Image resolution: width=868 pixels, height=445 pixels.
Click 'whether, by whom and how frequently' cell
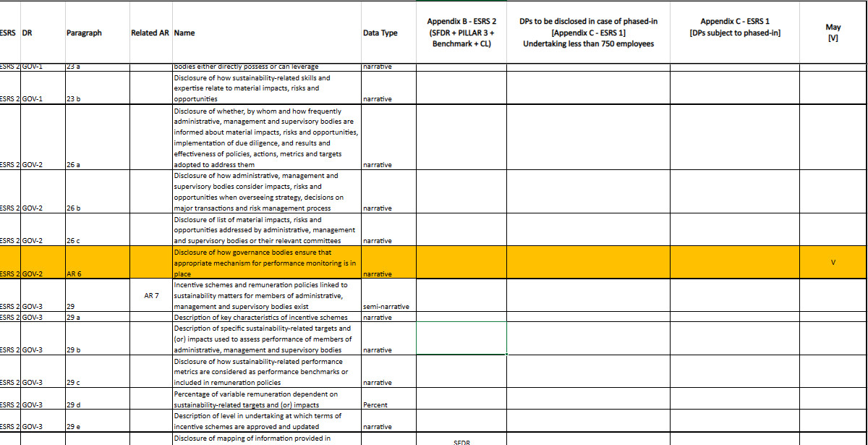tap(266, 137)
